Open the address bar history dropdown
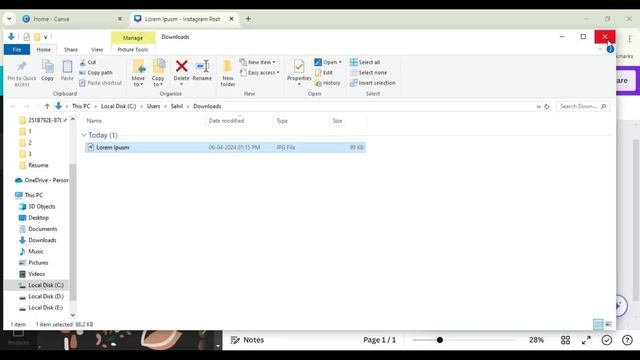This screenshot has height=360, width=640. 538,107
